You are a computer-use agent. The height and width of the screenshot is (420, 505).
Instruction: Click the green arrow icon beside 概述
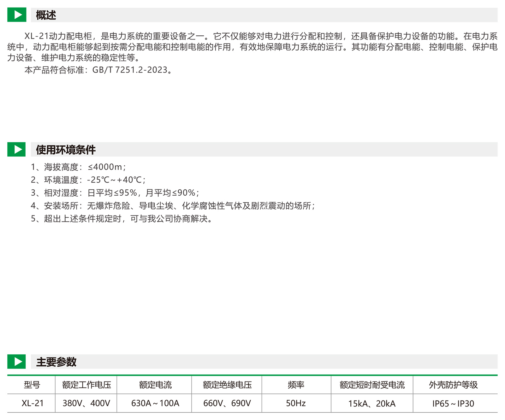click(x=16, y=15)
